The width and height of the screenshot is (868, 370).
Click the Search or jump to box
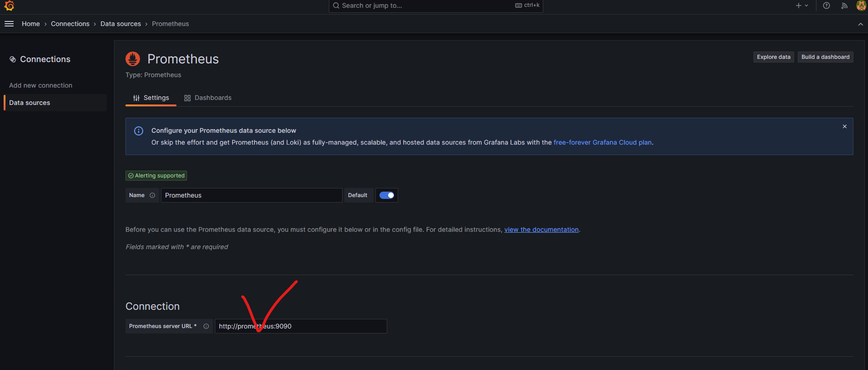pos(436,5)
